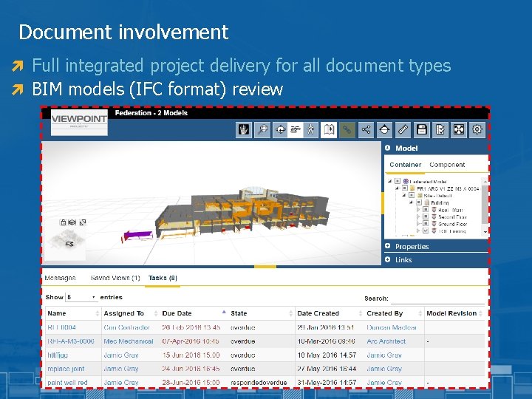Toggle Site - Default checkbox
The image size is (532, 399).
[x=412, y=195]
